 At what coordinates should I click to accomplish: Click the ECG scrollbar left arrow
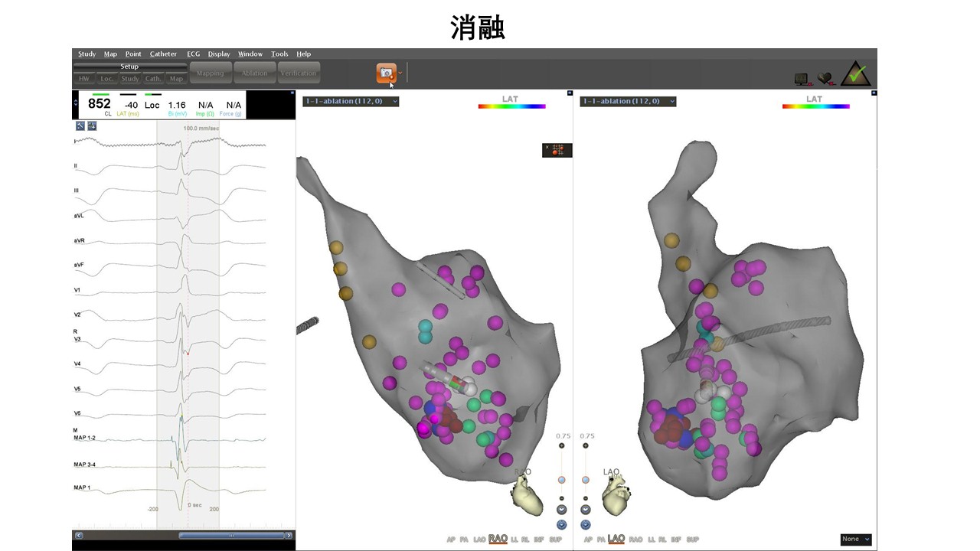[x=77, y=536]
